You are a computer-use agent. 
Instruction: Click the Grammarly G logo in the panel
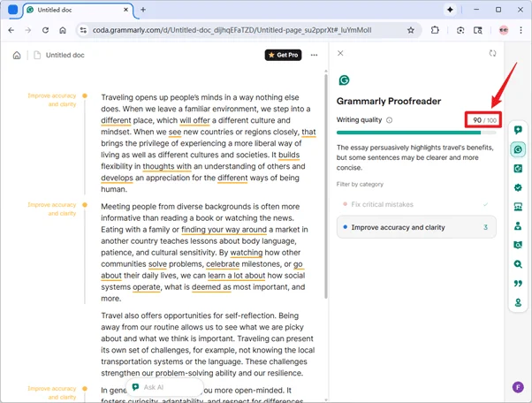tap(344, 80)
